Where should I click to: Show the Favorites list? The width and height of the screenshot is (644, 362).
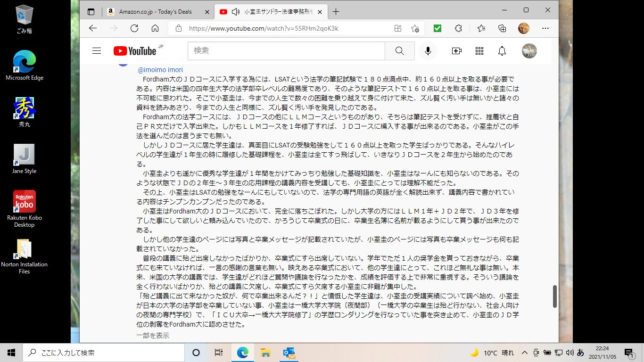coord(481,28)
